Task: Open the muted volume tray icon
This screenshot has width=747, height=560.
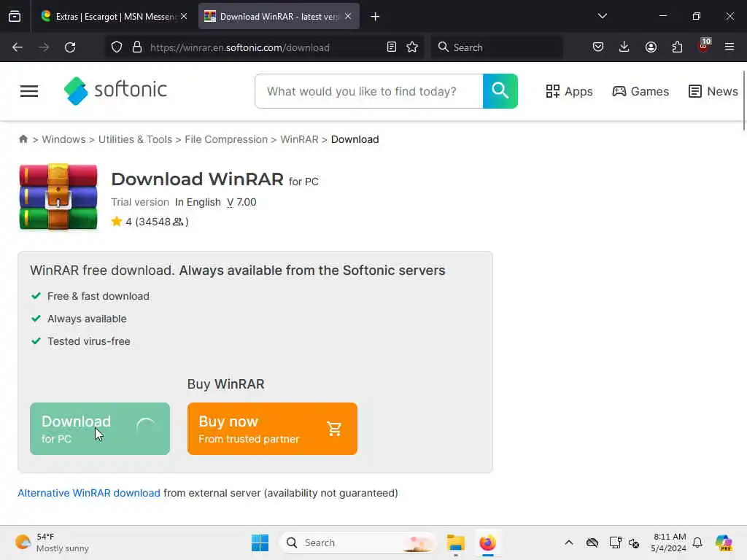Action: tap(634, 542)
